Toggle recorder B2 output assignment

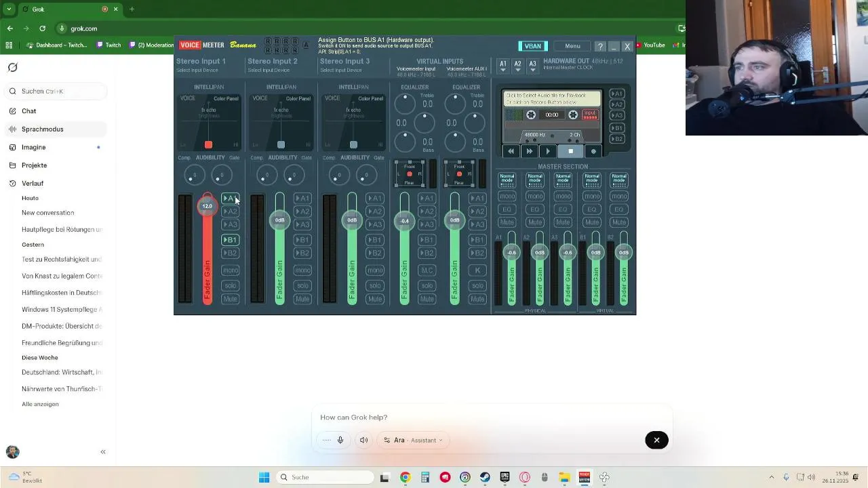pyautogui.click(x=616, y=139)
